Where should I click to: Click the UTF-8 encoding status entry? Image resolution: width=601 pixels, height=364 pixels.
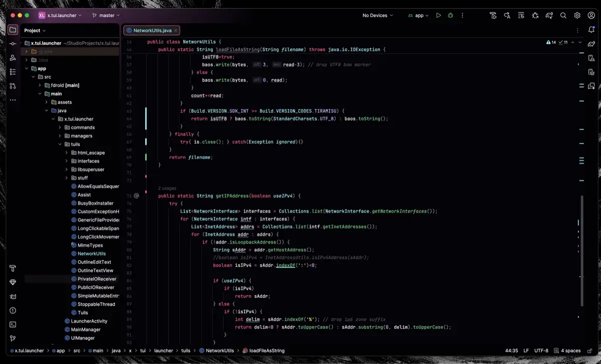pyautogui.click(x=541, y=350)
